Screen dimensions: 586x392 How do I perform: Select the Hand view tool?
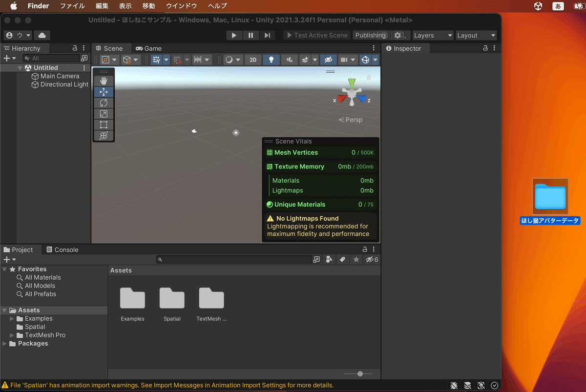(x=104, y=81)
